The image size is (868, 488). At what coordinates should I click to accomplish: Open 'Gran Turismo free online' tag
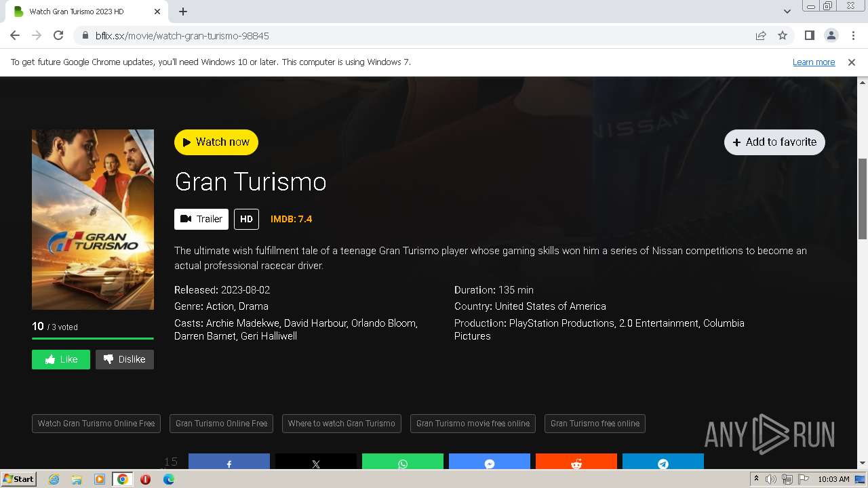click(595, 424)
